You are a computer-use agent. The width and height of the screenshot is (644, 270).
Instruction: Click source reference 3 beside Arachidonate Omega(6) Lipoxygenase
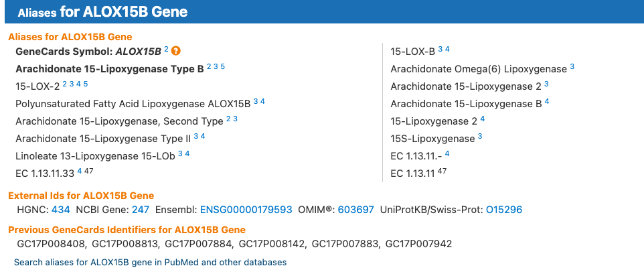pos(572,66)
